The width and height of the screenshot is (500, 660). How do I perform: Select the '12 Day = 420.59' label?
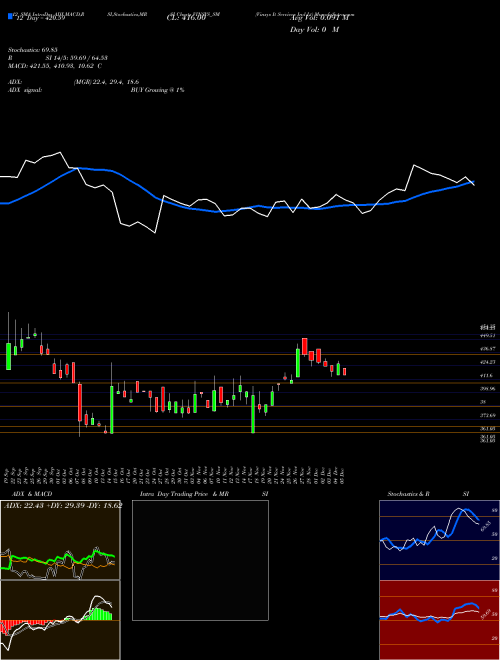pos(40,19)
